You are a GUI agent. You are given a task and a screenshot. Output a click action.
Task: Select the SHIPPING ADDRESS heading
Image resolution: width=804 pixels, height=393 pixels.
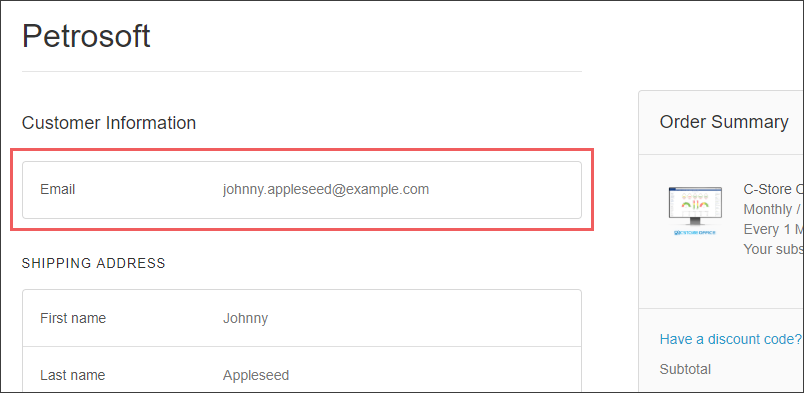[x=93, y=263]
